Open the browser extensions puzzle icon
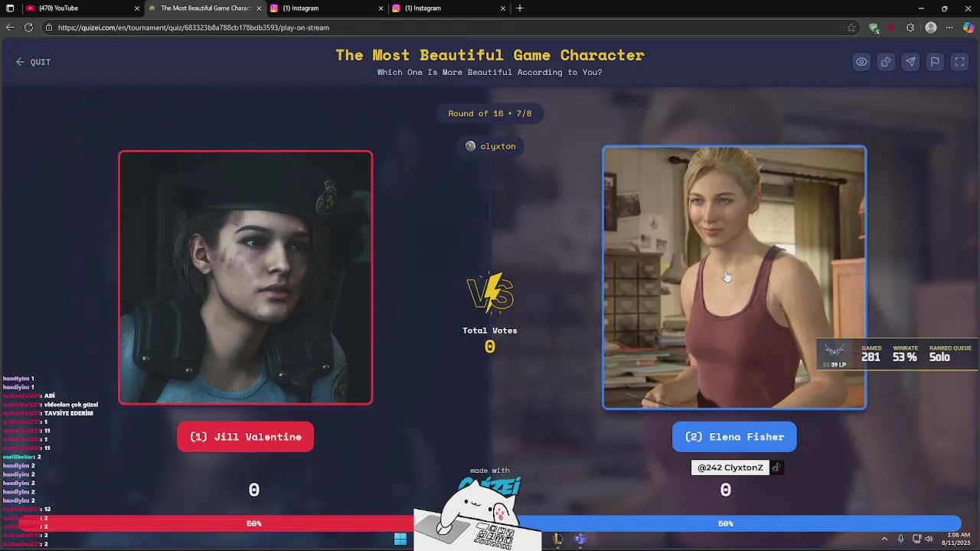Screen dimensions: 980x551 click(910, 28)
